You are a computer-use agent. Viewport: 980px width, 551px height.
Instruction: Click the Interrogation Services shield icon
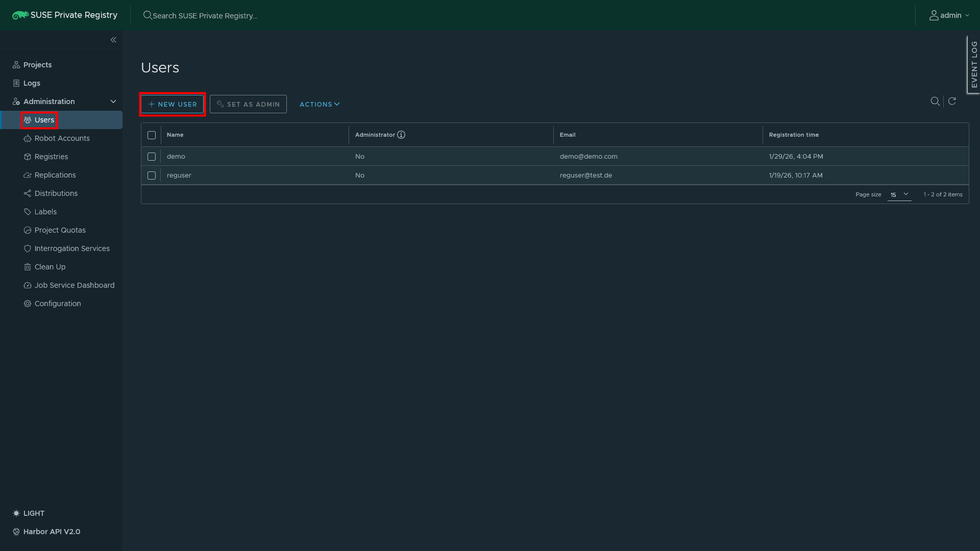pyautogui.click(x=28, y=248)
